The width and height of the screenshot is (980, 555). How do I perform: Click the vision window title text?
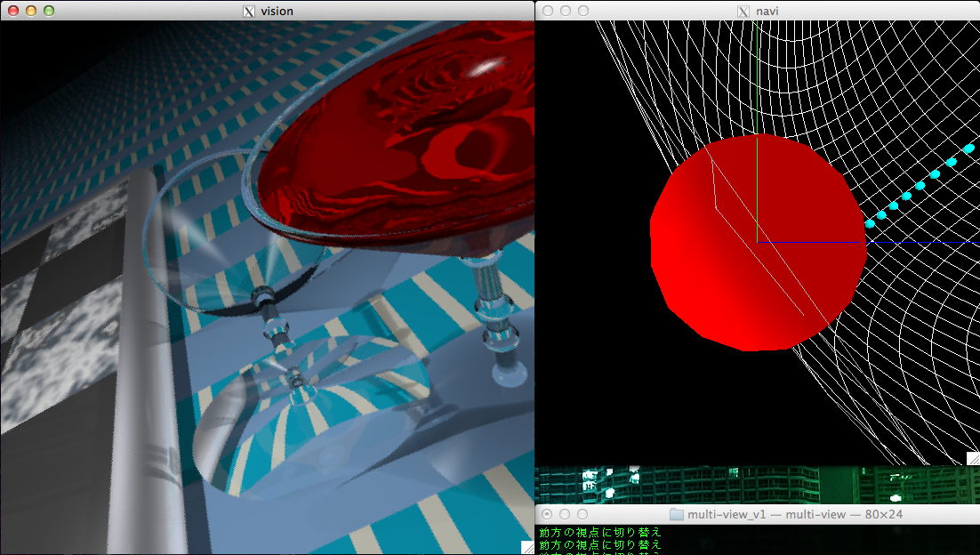point(277,12)
